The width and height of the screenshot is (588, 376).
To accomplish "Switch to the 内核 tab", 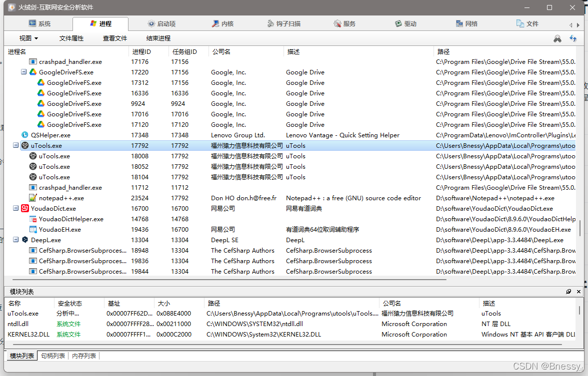I will tap(223, 23).
